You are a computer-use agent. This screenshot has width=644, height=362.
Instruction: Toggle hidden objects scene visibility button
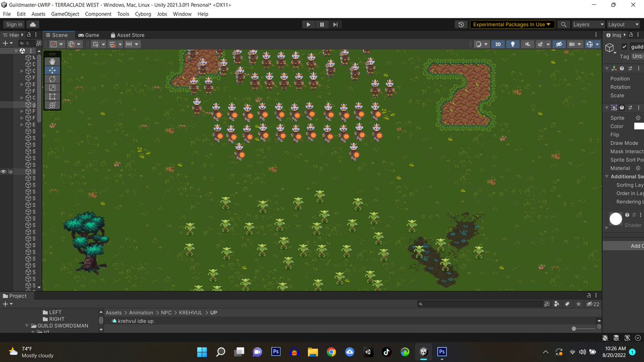(559, 45)
